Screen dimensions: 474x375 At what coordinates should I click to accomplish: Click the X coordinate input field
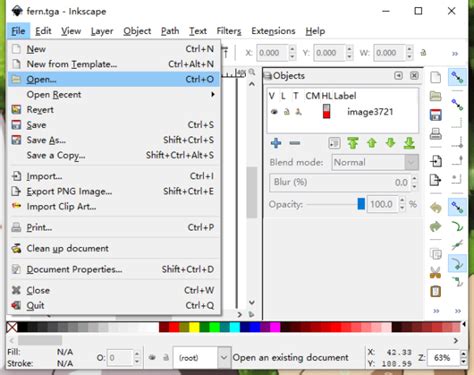click(x=272, y=53)
